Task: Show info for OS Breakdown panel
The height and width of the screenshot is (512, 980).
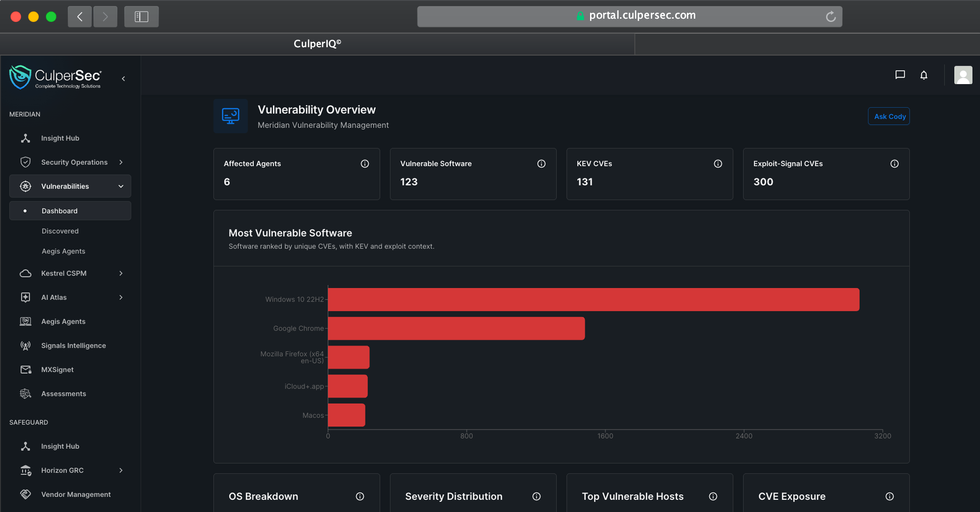Action: [360, 496]
